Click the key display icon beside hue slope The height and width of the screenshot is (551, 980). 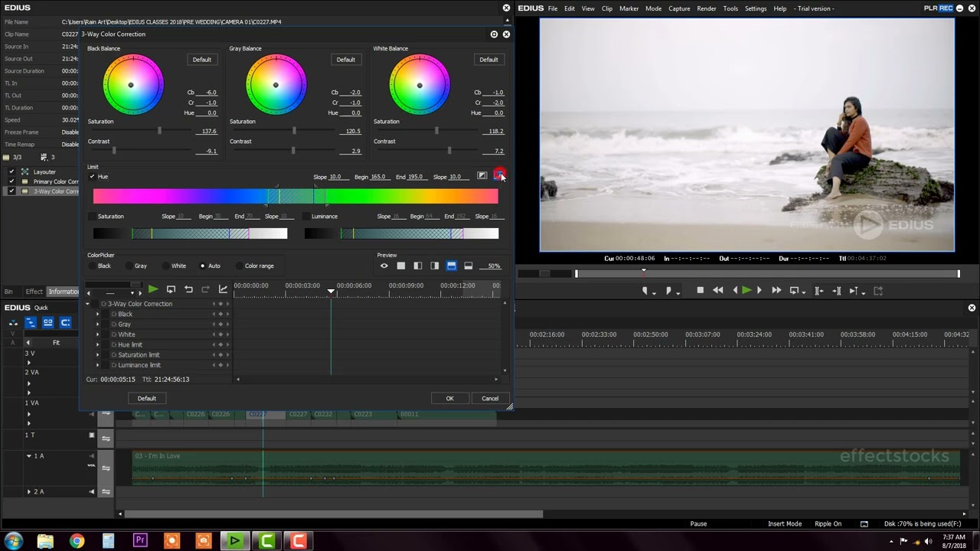pos(482,176)
